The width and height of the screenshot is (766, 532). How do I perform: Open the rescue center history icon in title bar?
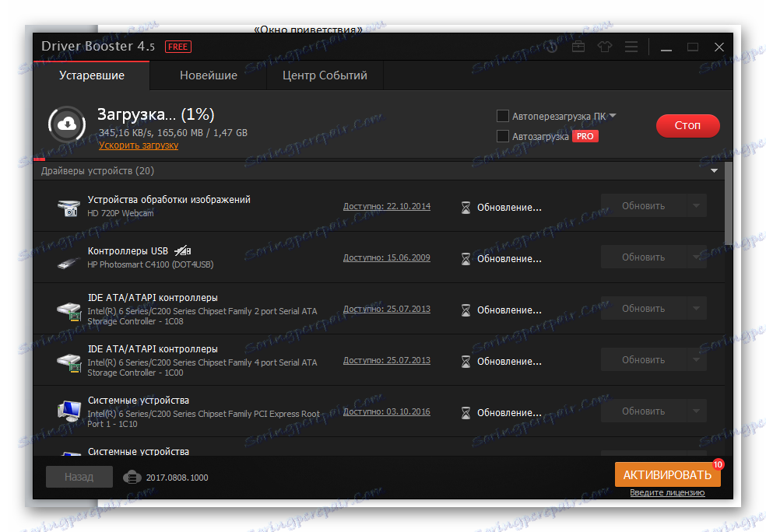point(552,47)
